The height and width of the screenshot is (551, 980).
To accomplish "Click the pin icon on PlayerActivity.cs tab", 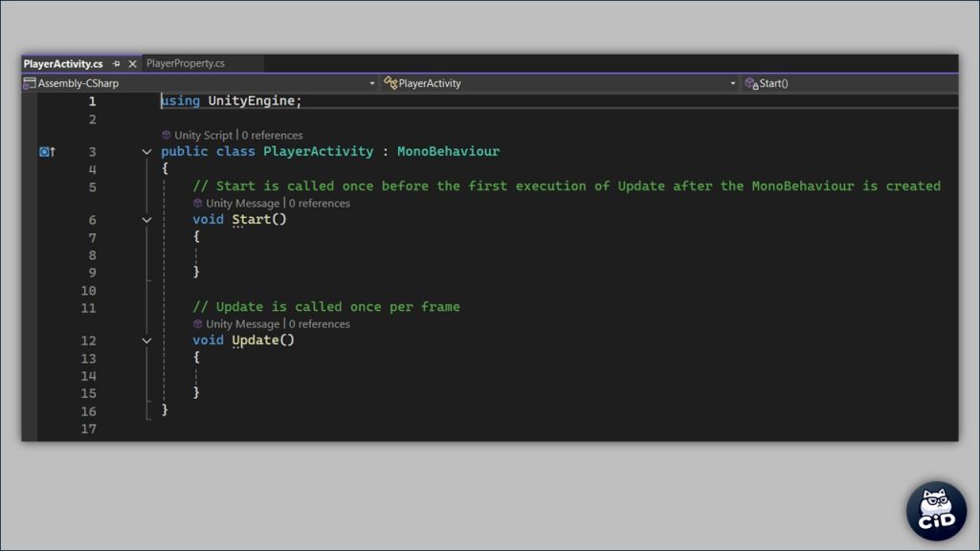I will pos(116,64).
